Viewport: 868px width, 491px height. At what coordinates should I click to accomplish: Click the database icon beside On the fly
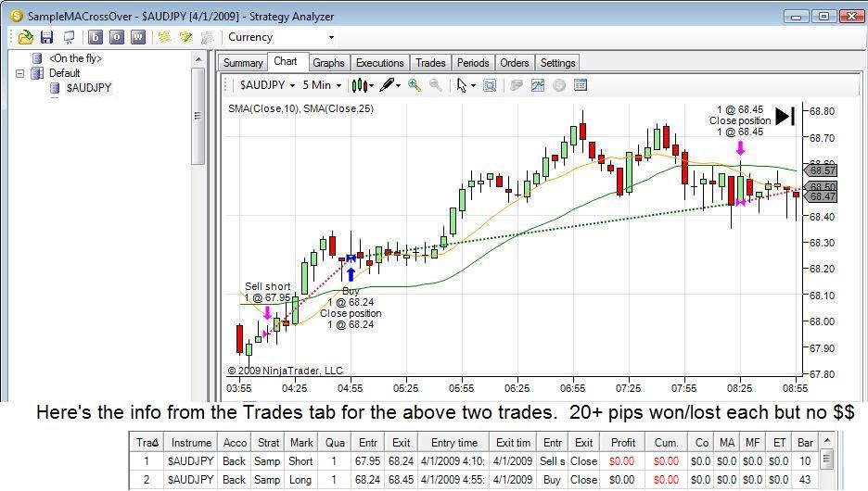(x=38, y=58)
